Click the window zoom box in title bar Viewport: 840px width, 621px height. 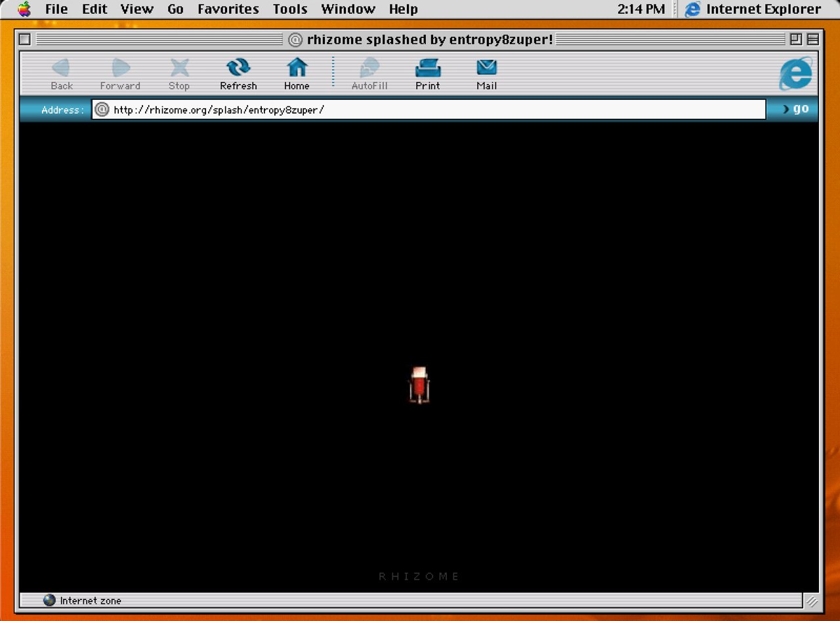click(x=796, y=39)
